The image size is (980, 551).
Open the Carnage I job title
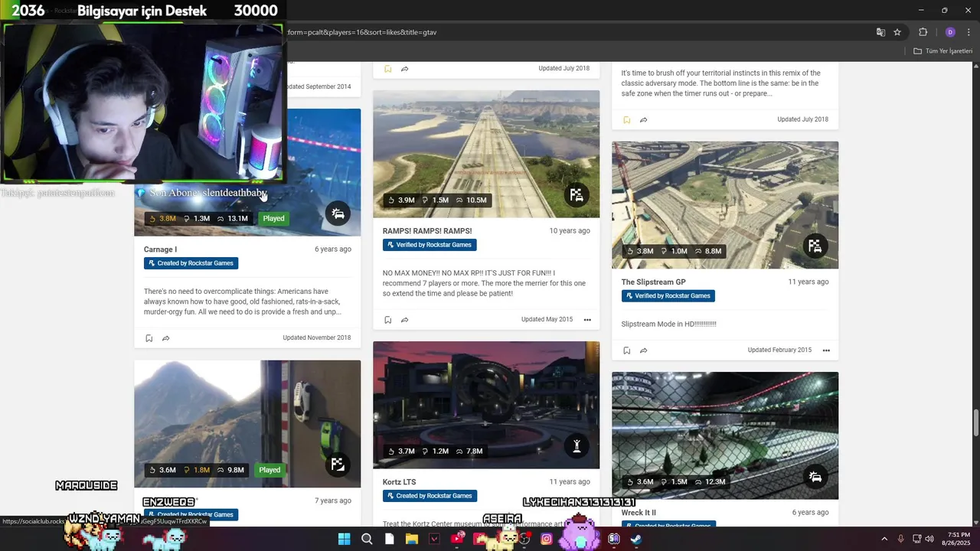(x=160, y=249)
